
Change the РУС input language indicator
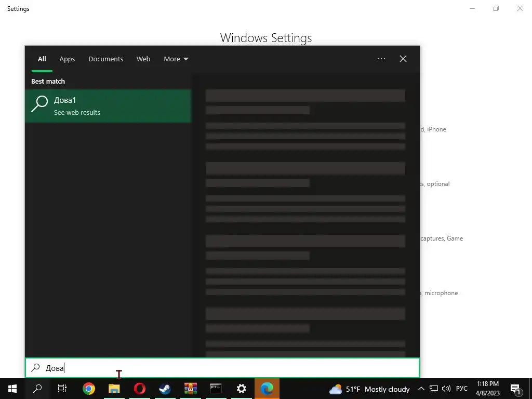click(462, 389)
